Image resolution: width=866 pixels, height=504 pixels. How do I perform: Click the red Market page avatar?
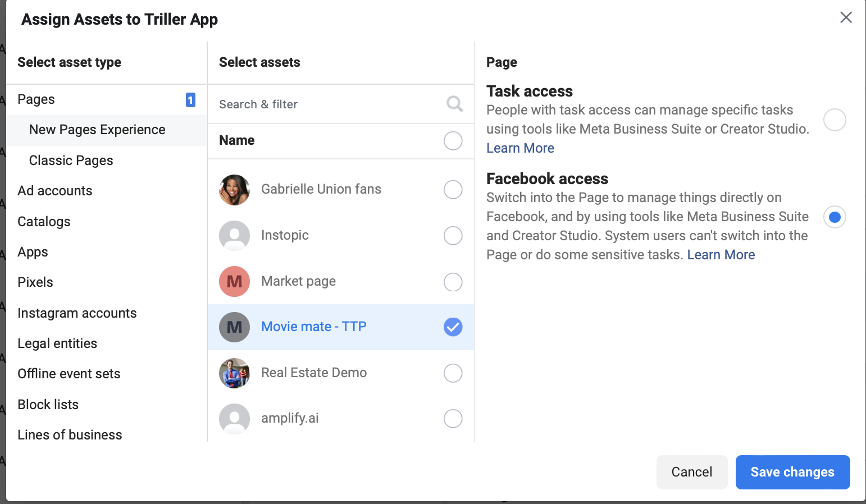coord(234,281)
